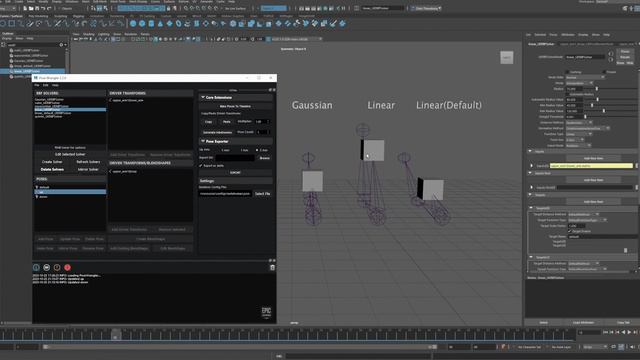Collapse the Targets[0] section
Viewport: 640px width, 360px height.
pos(531,208)
